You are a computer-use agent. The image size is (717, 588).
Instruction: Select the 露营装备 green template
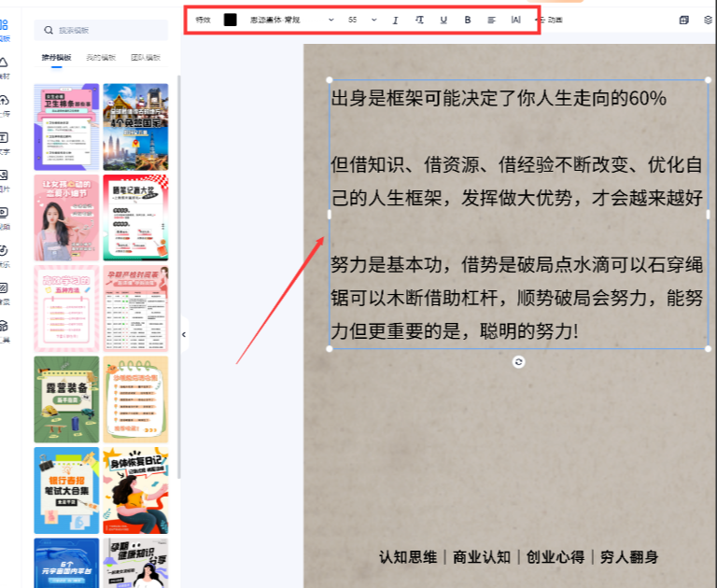66,399
